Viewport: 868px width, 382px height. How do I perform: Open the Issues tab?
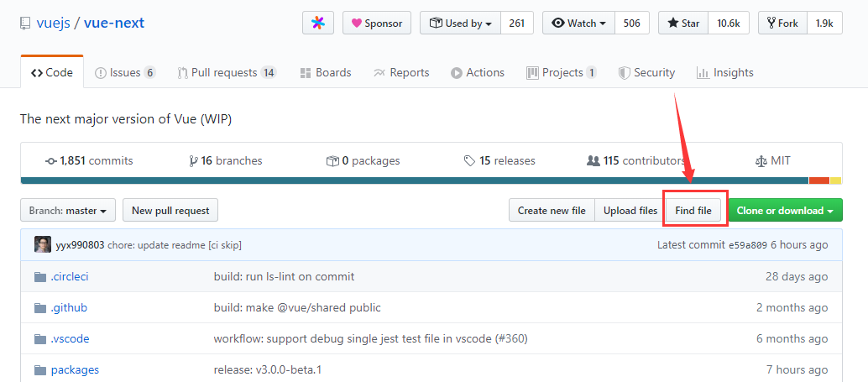[x=125, y=72]
